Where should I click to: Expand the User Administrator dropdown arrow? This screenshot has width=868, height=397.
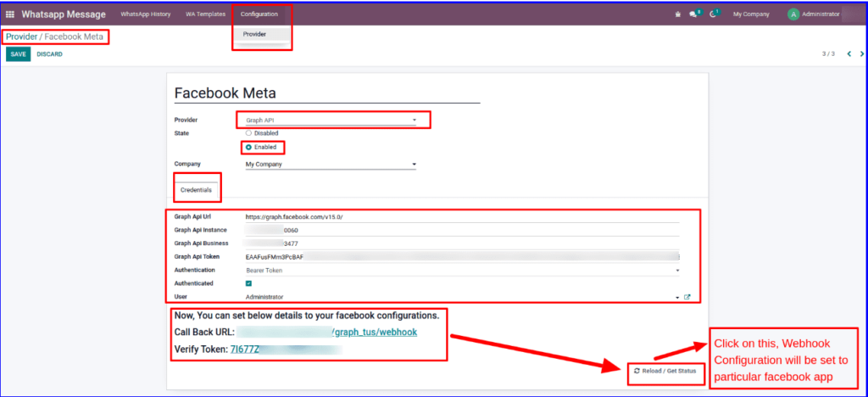[x=677, y=298]
